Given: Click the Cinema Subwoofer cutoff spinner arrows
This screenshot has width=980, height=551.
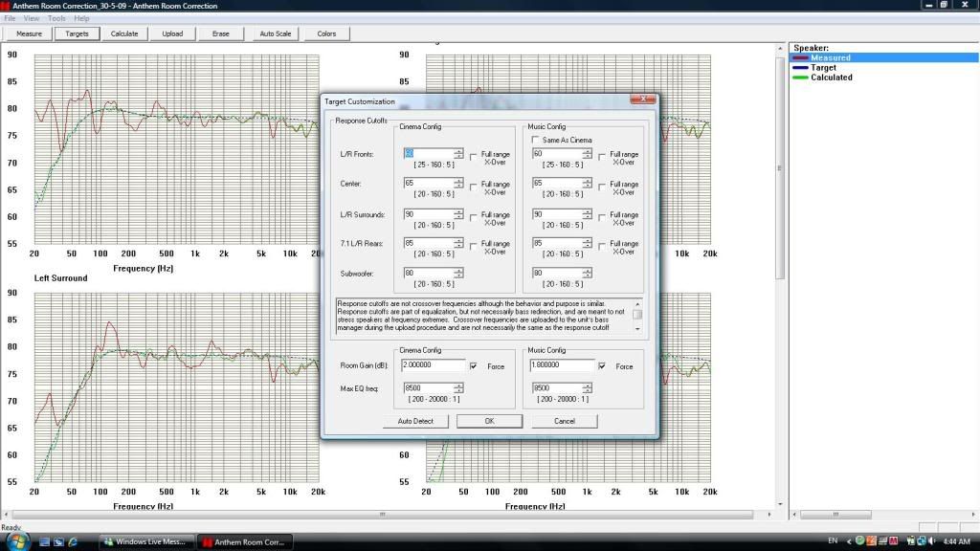Looking at the screenshot, I should point(458,273).
